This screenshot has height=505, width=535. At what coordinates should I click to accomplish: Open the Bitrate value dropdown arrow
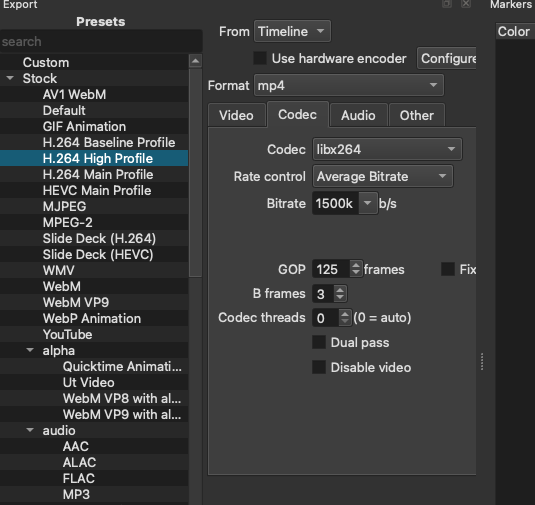pyautogui.click(x=367, y=203)
